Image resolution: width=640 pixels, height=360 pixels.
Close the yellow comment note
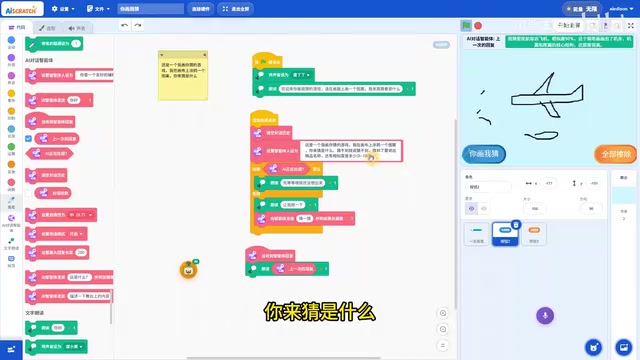[x=205, y=55]
